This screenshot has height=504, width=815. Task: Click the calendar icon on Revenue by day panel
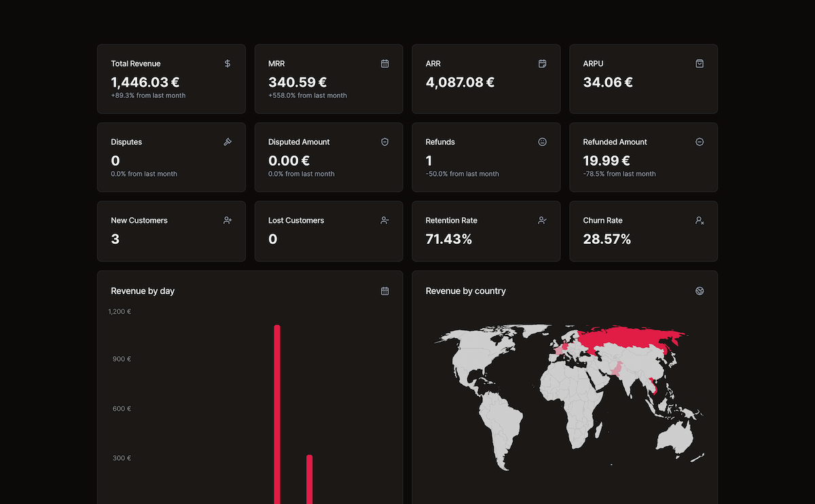tap(384, 291)
